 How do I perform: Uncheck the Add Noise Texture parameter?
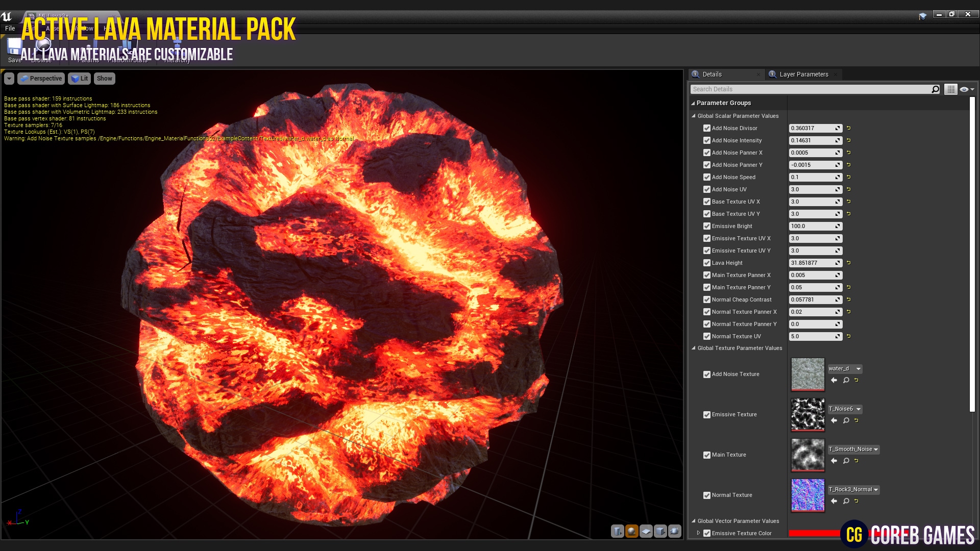pyautogui.click(x=707, y=374)
